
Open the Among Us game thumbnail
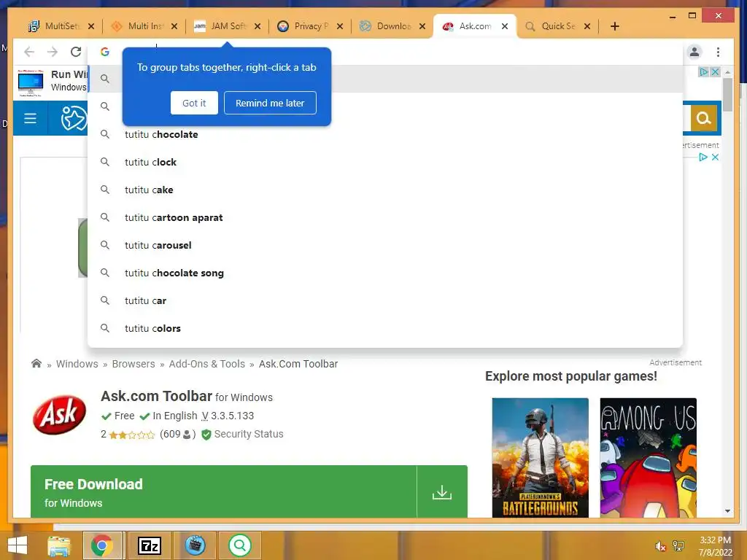pyautogui.click(x=648, y=458)
